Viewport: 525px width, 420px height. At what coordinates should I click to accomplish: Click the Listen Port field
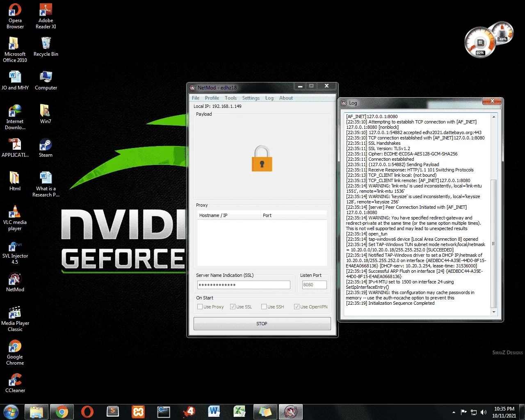[314, 285]
